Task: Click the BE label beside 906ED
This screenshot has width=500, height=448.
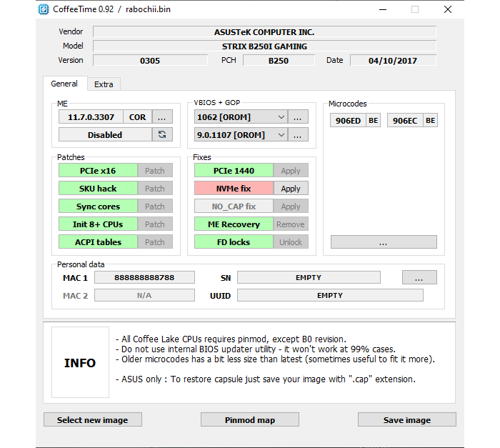Action: click(373, 120)
